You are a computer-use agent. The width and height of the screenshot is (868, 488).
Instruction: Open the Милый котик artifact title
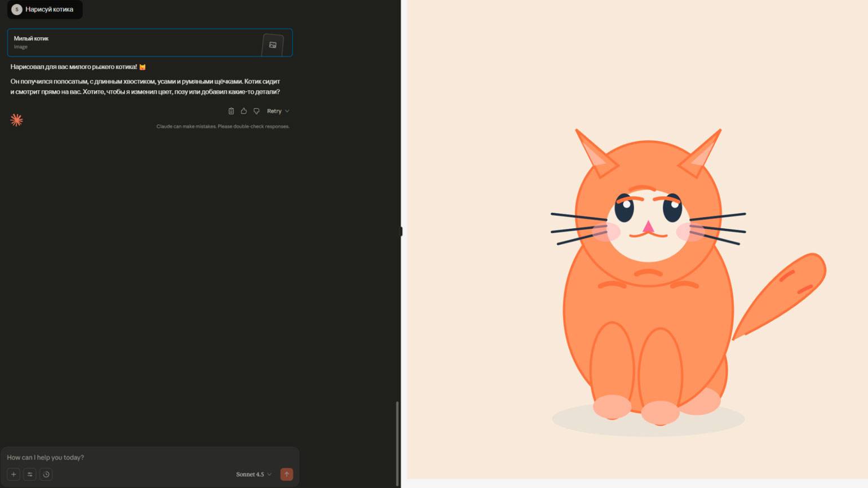point(31,38)
